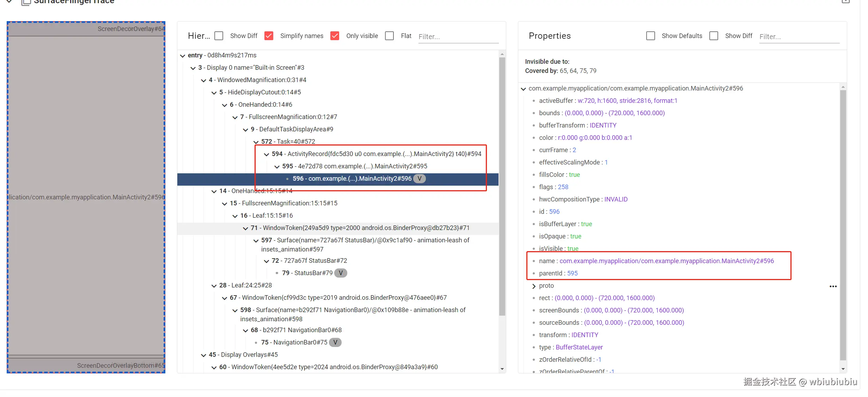Expand the proto property node
The image size is (868, 397).
(x=534, y=286)
